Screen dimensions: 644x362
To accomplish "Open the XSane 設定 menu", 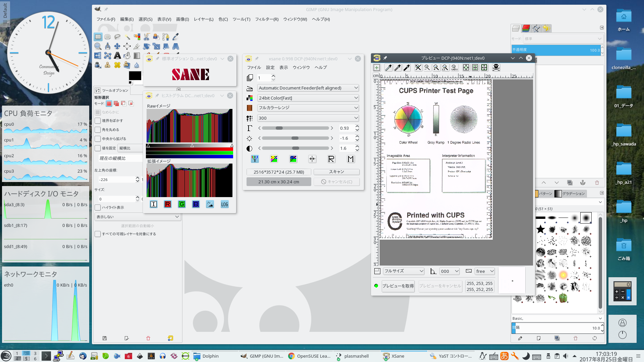I will tap(270, 67).
